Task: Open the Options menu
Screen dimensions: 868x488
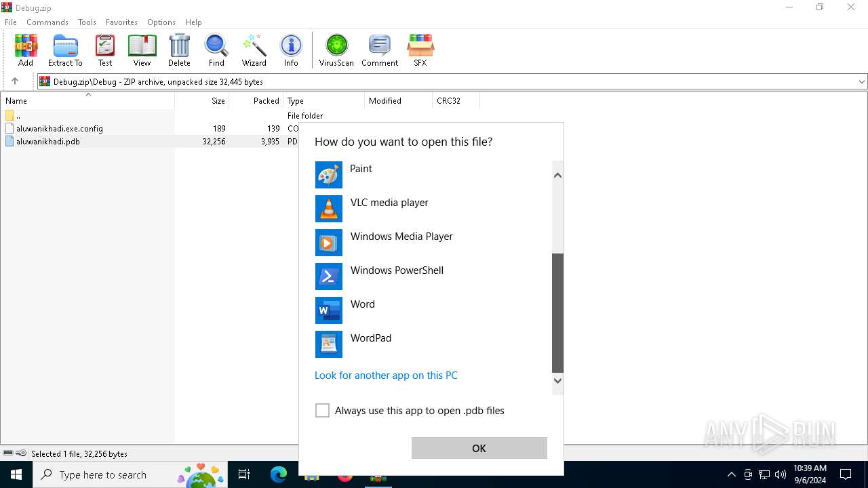Action: pos(161,22)
